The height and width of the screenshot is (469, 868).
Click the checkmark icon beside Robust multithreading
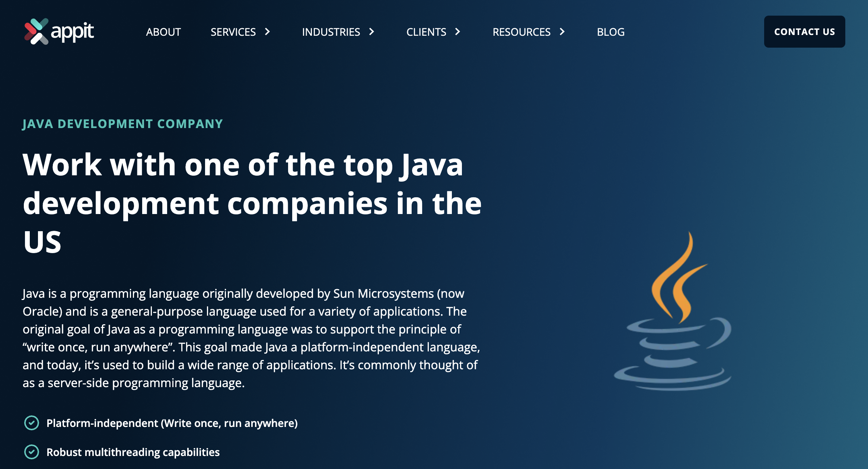[x=32, y=452]
